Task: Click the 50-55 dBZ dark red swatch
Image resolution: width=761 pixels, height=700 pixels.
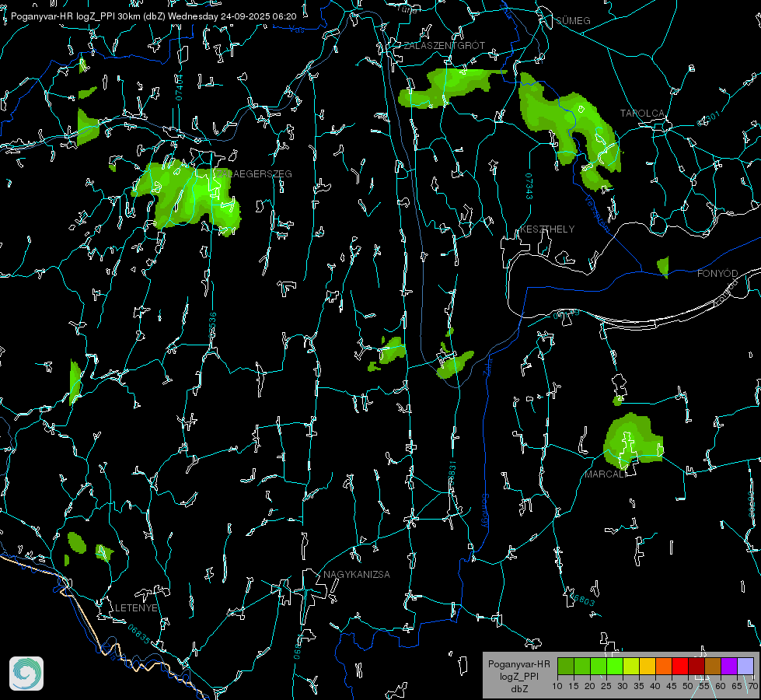Action: coord(696,666)
